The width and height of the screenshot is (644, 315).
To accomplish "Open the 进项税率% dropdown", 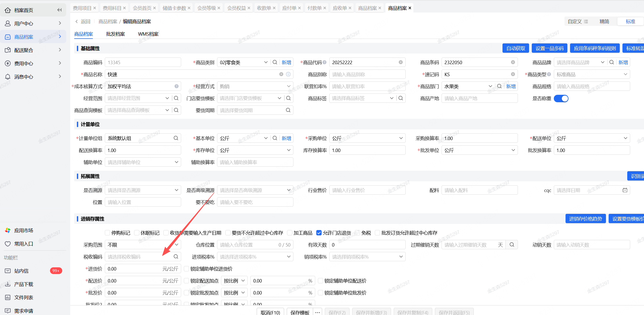I will coord(255,257).
